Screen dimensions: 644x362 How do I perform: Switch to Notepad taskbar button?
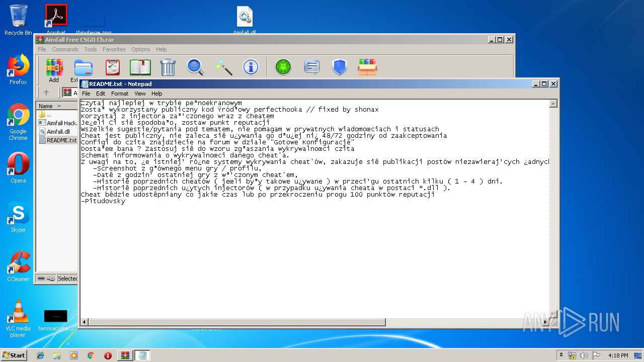[x=142, y=355]
